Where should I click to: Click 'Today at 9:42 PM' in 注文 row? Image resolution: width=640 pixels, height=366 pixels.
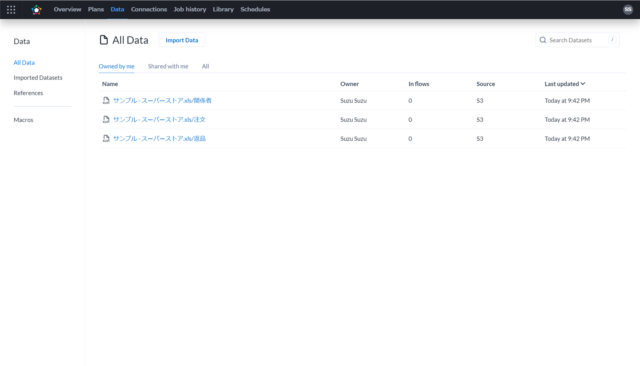point(567,120)
